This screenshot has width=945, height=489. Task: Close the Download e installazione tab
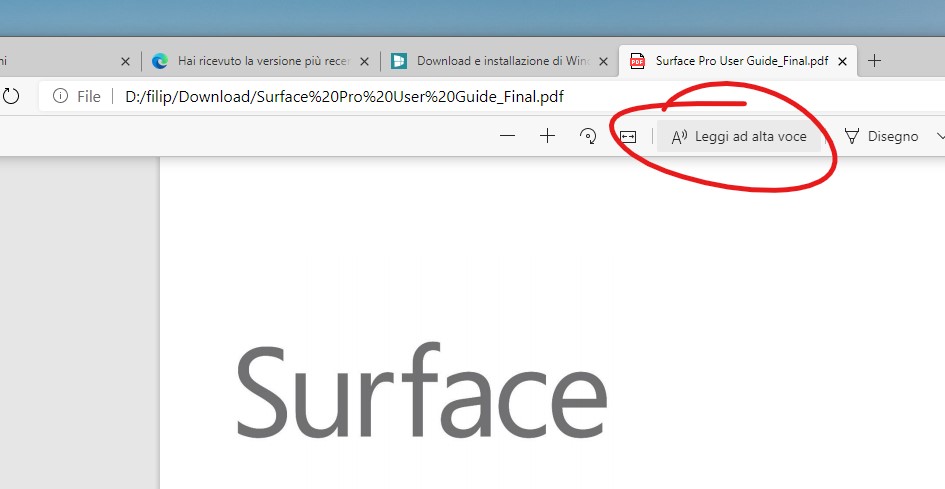(604, 62)
